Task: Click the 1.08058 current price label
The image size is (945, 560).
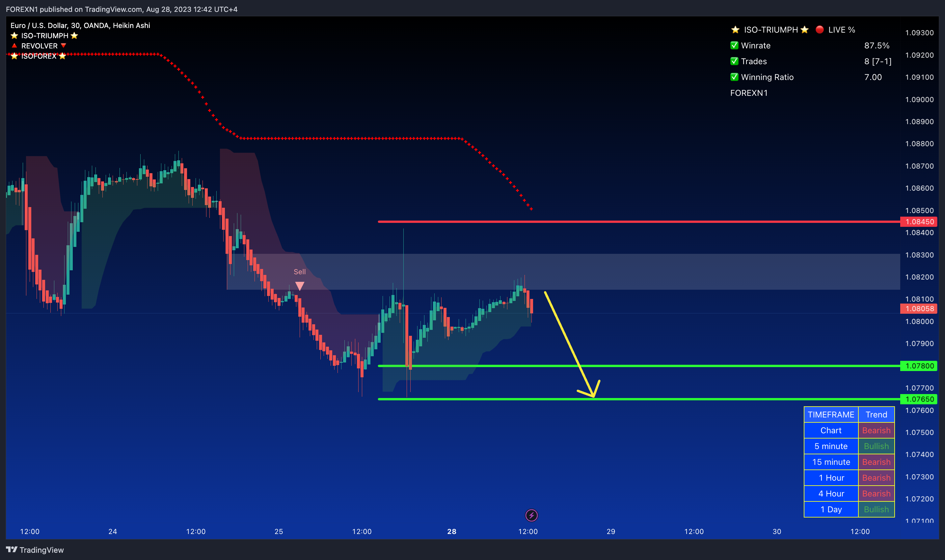Action: point(919,309)
